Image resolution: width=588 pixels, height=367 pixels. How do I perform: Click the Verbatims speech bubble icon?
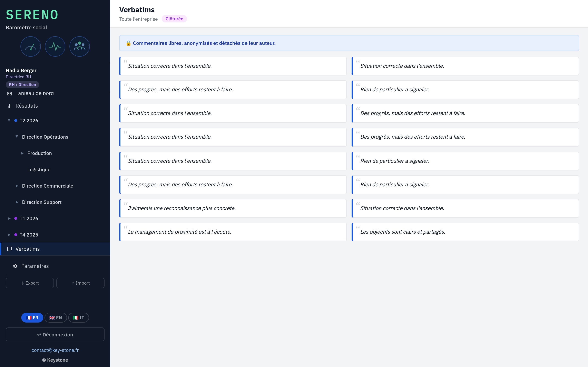click(x=10, y=249)
